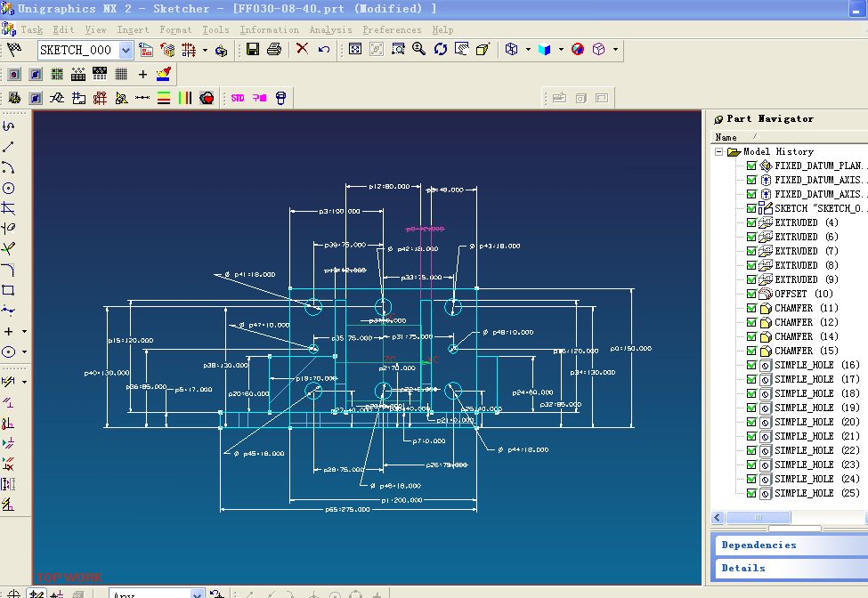Viewport: 868px width, 598px height.
Task: Open the SKETCH_000 sketch name dropdown
Action: coord(126,51)
